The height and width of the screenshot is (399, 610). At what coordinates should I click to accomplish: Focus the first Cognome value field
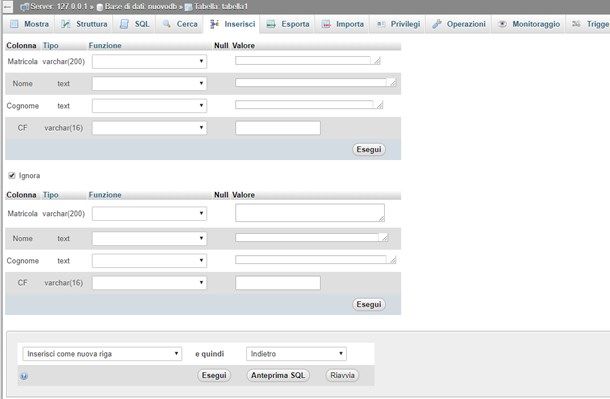point(309,105)
